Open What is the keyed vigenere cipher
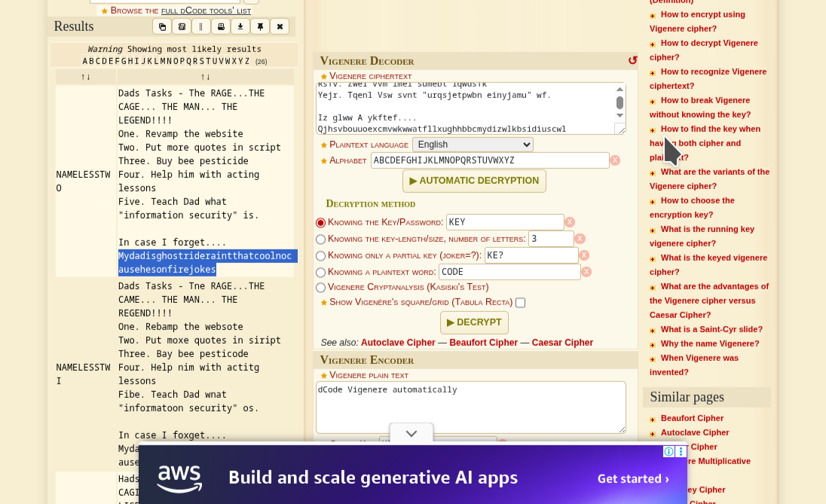Screen dimensions: 826x504 [x=708, y=265]
